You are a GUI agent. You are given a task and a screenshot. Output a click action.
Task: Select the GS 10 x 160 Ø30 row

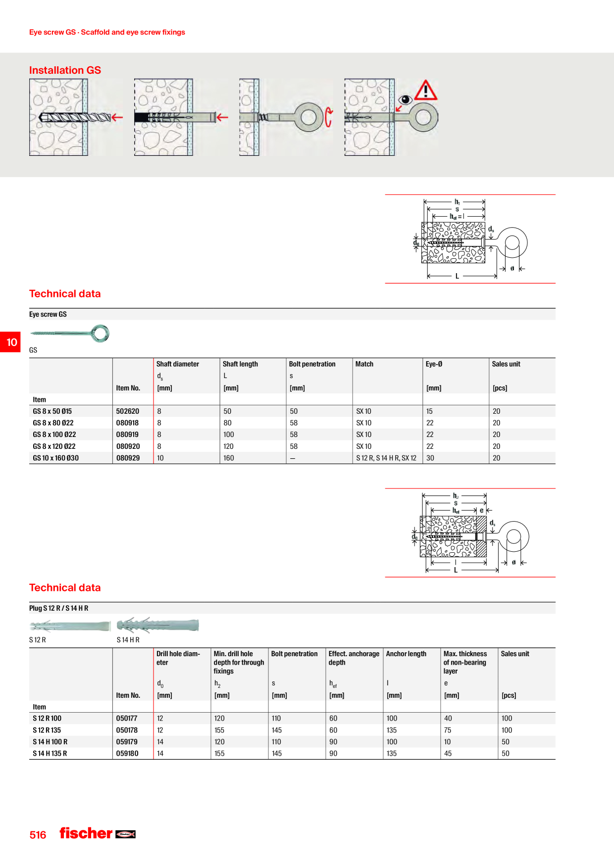(292, 458)
